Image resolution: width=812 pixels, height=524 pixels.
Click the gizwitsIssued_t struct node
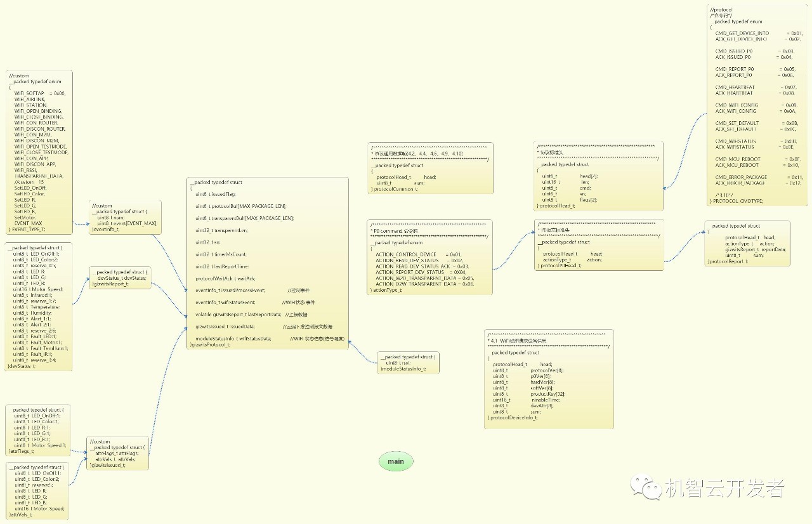[117, 453]
